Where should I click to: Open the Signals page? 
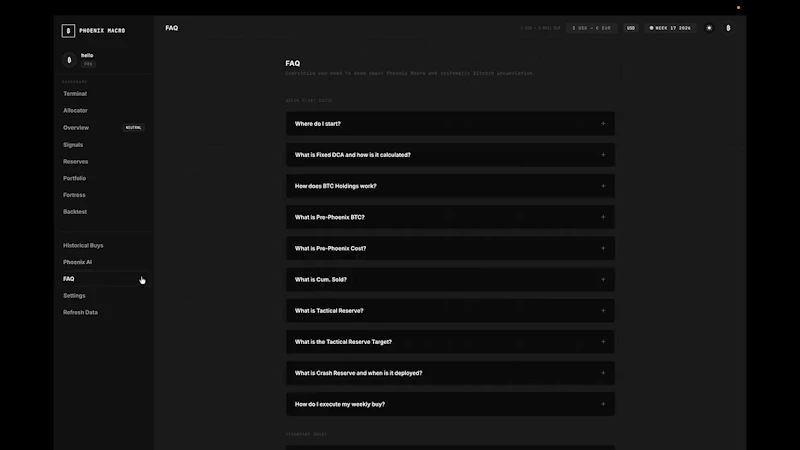[73, 145]
